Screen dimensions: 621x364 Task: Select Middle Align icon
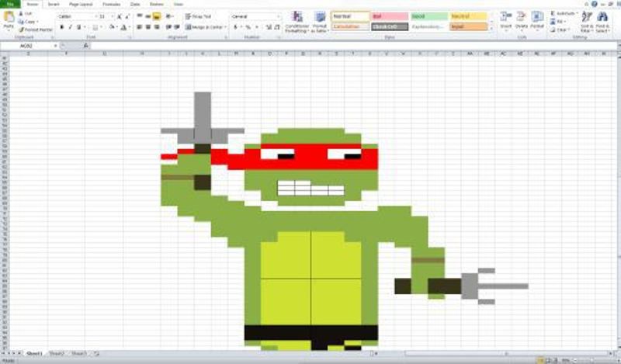point(148,16)
